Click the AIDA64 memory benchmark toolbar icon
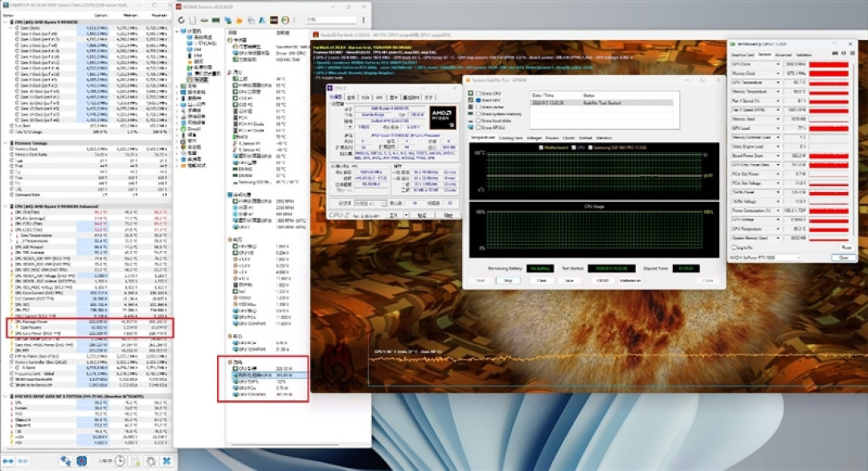The width and height of the screenshot is (868, 471). [x=216, y=20]
